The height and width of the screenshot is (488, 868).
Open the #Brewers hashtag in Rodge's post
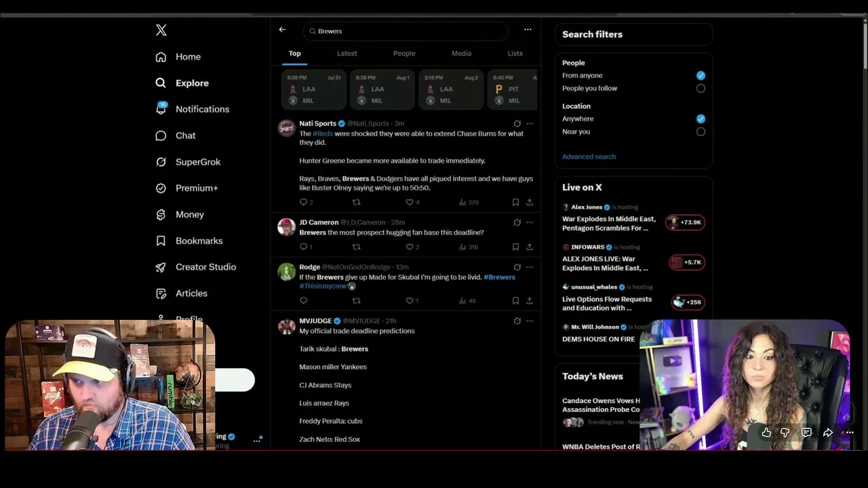(499, 277)
